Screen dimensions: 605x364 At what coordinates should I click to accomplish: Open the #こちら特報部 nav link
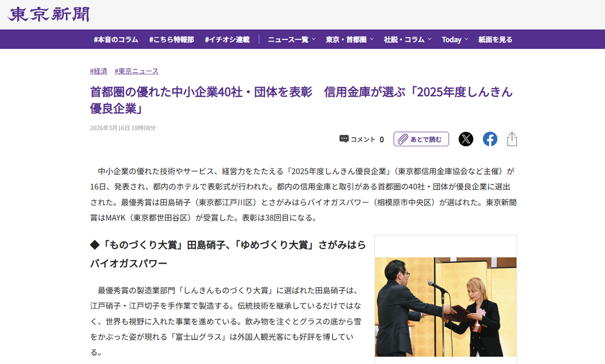[x=171, y=39]
